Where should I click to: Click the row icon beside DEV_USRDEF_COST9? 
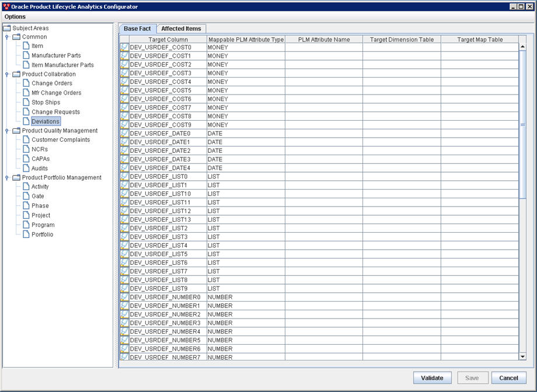[124, 125]
